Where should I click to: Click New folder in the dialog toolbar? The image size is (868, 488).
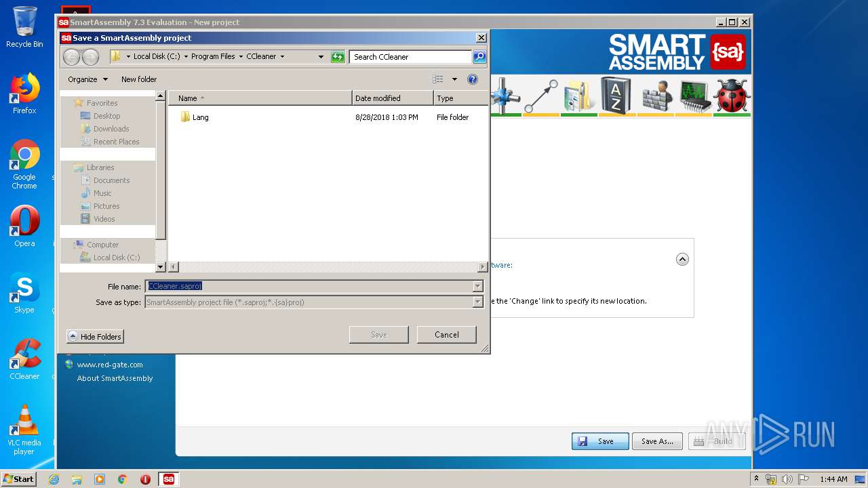point(139,79)
